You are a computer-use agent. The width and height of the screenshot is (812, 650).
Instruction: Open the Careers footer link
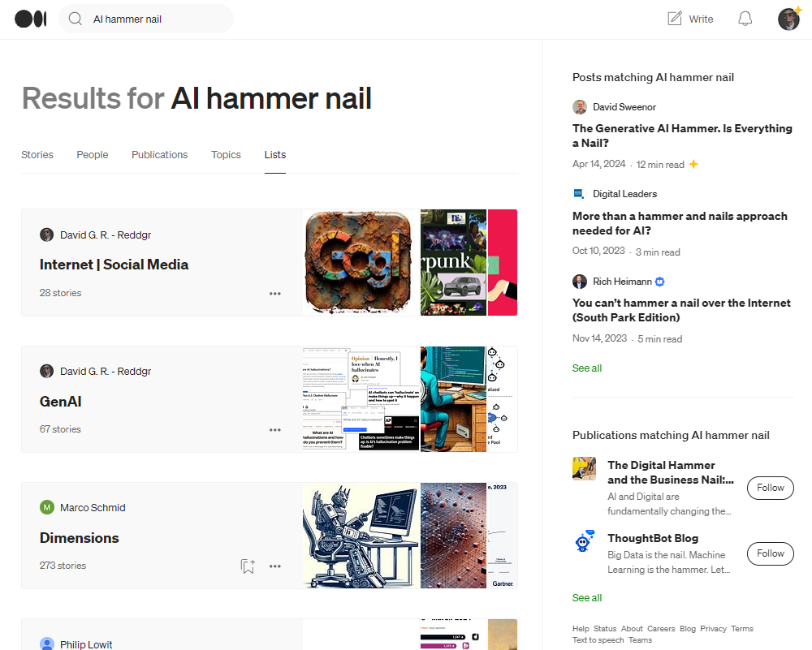(x=661, y=628)
